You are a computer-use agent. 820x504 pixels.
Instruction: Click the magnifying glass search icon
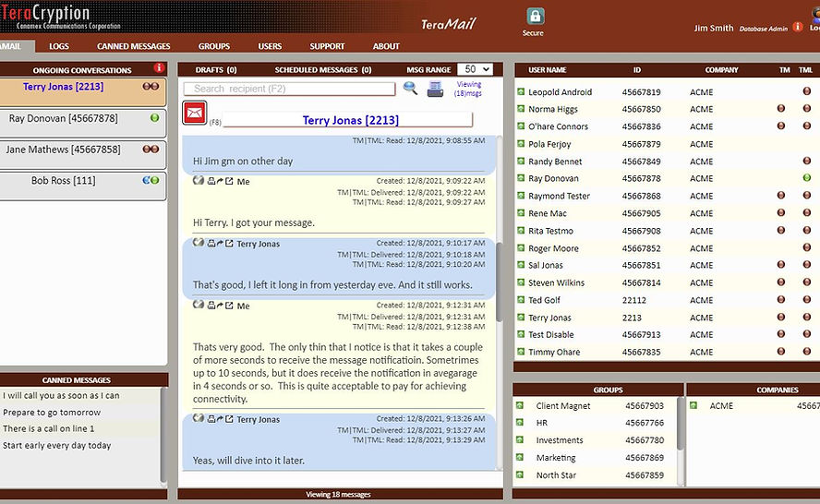point(410,89)
